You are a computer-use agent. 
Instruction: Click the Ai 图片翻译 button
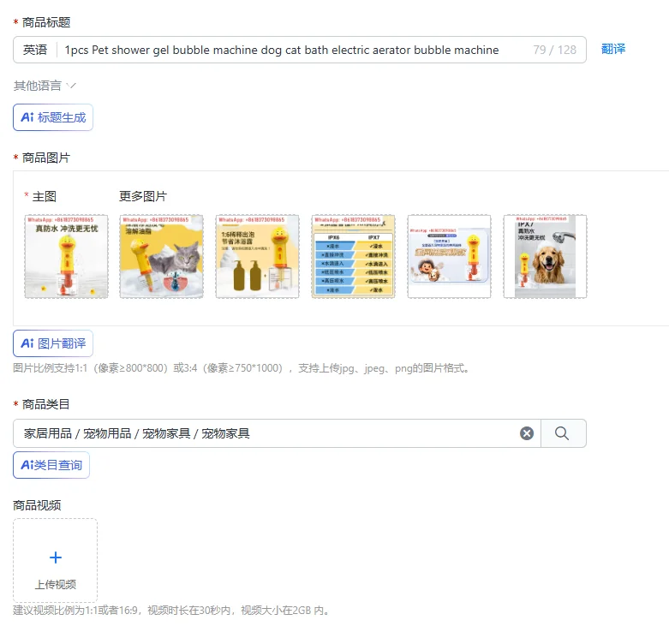point(53,343)
